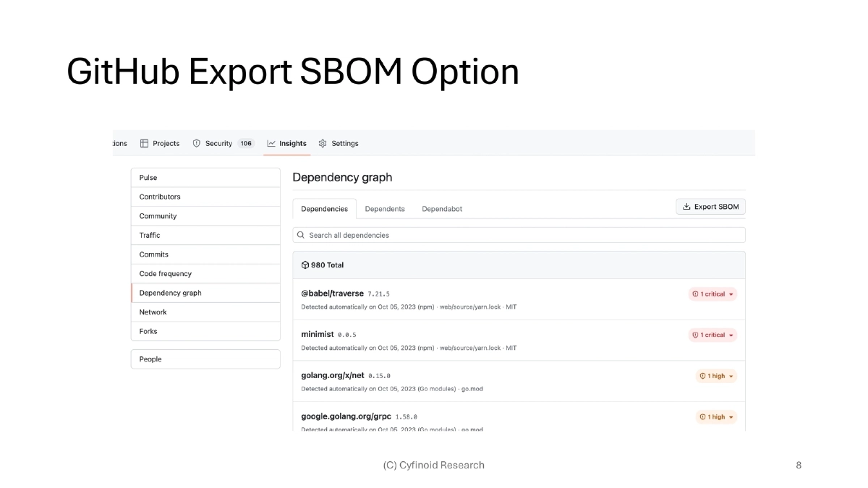Screen dimensions: 868x488
Task: Click the Insights graph icon
Action: point(271,143)
